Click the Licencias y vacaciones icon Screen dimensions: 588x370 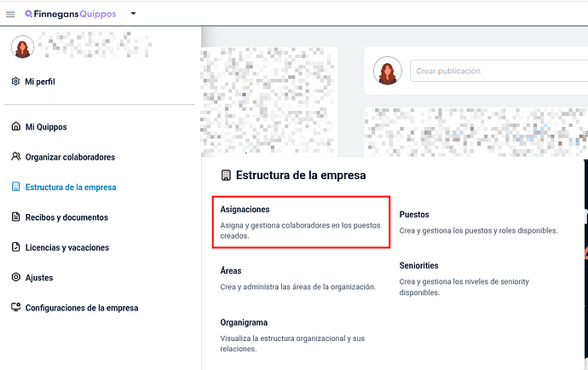pyautogui.click(x=15, y=247)
